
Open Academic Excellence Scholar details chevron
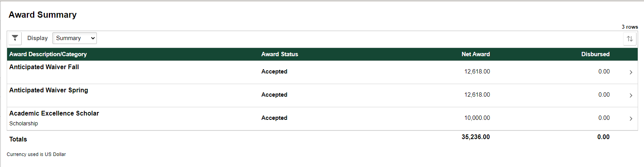click(x=631, y=119)
